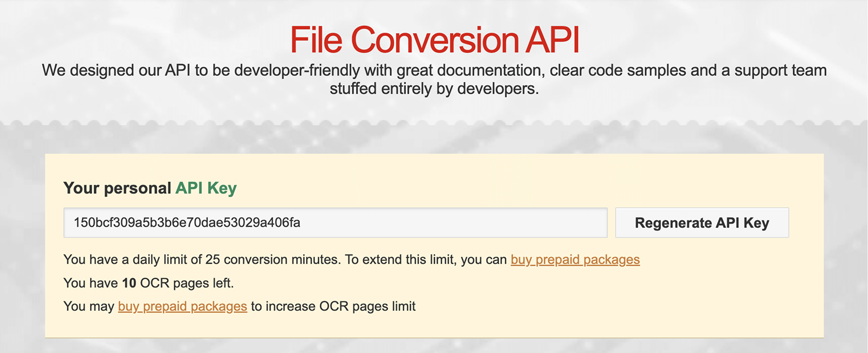Click 'to increase OCR pages limit' text
Viewport: 868px width, 353px height.
click(x=333, y=306)
